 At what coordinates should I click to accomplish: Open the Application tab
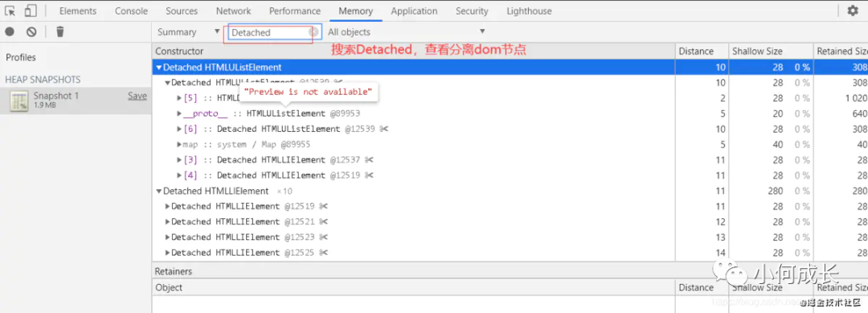[x=414, y=11]
